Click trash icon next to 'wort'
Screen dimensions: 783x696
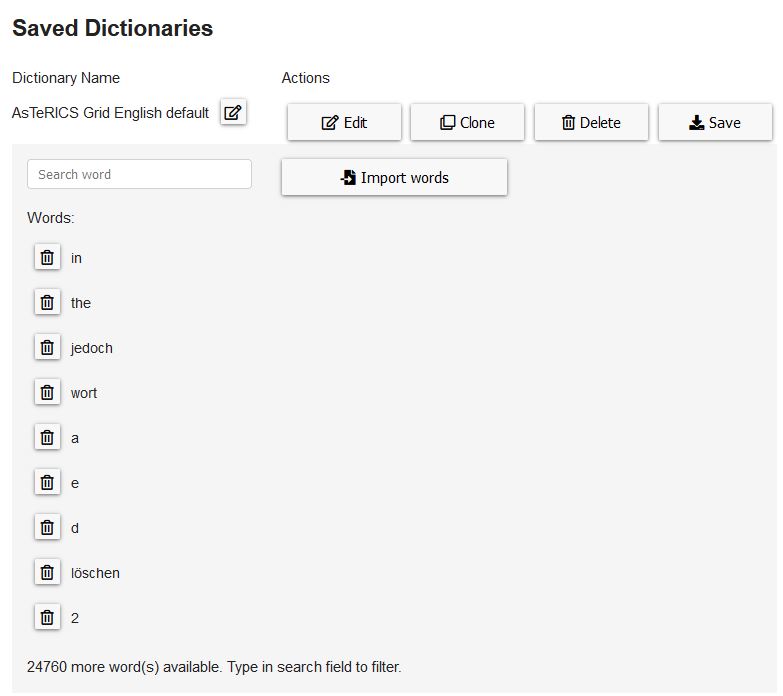[x=47, y=393]
